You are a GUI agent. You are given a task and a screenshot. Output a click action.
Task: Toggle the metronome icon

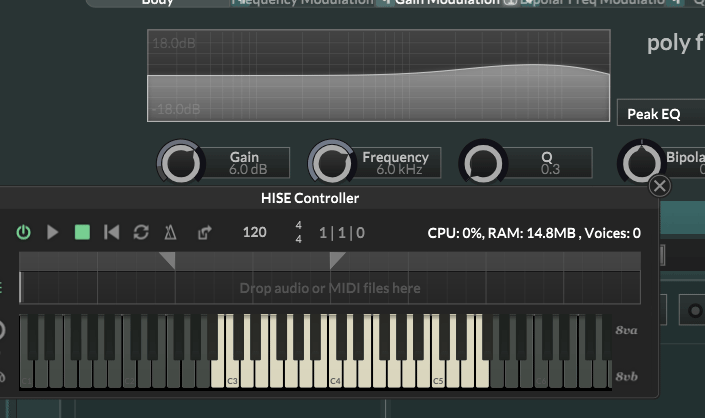coord(171,232)
